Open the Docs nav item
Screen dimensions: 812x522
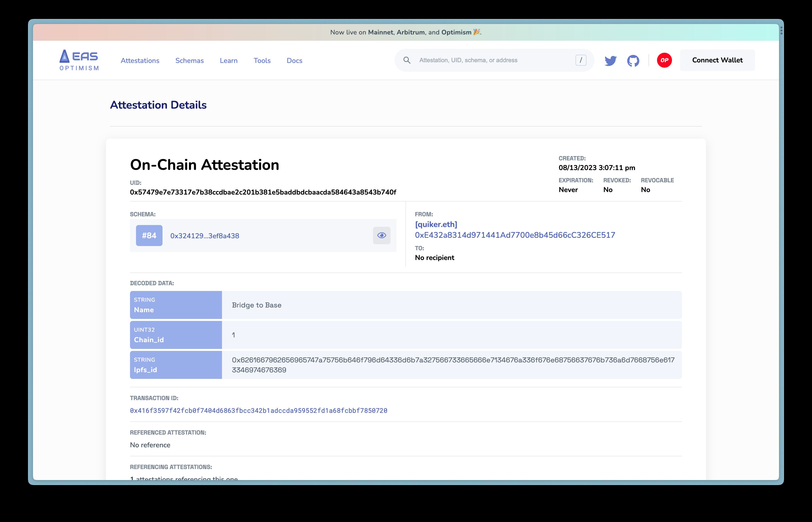(294, 61)
